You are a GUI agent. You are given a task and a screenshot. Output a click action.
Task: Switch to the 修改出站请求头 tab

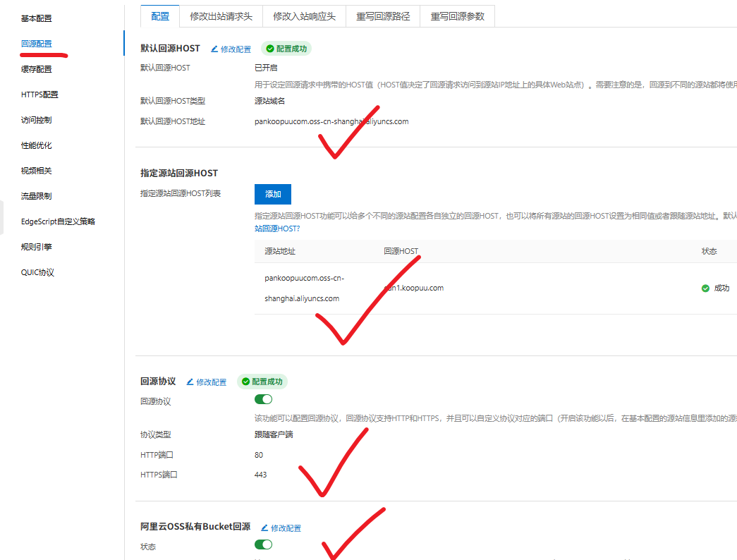click(221, 15)
